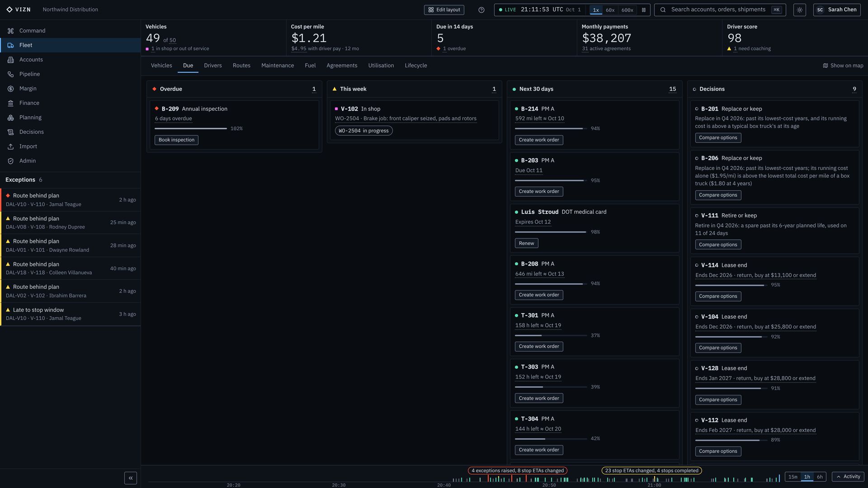Open the help question-mark icon
Viewport: 868px width, 488px height.
coord(481,10)
